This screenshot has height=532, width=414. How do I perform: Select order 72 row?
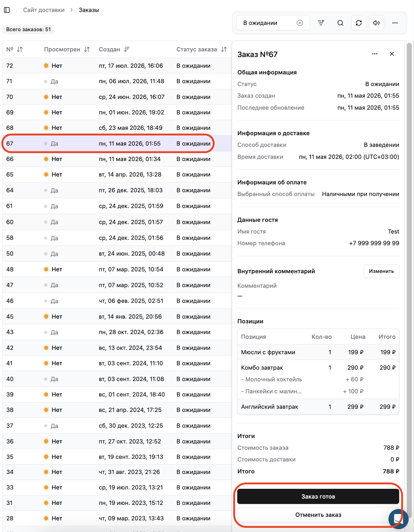117,66
